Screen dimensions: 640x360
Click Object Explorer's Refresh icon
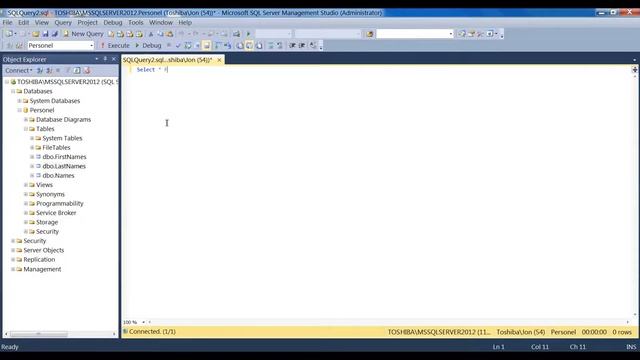pos(77,71)
